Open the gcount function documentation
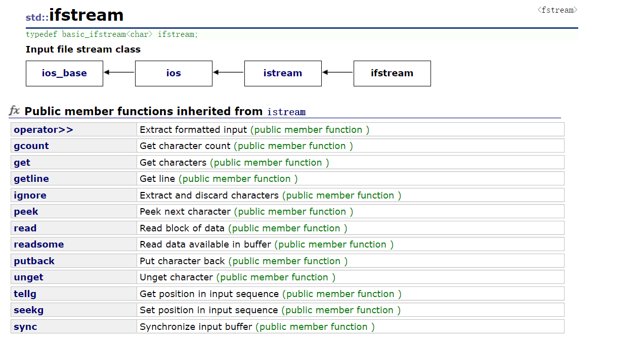 (x=31, y=145)
